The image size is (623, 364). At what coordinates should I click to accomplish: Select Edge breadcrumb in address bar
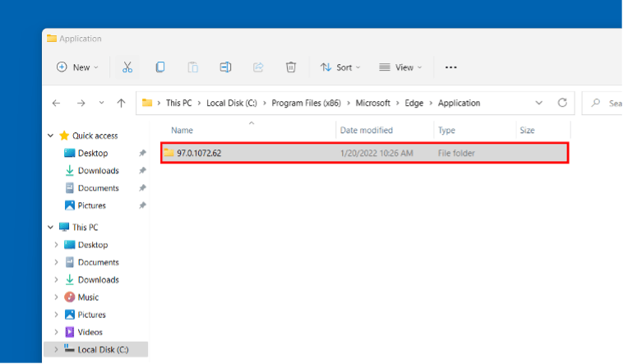(x=414, y=103)
